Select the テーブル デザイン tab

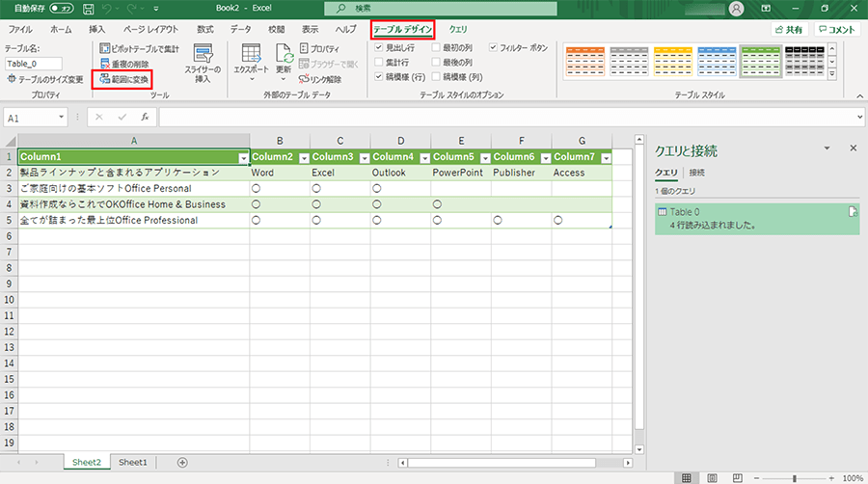(x=402, y=29)
